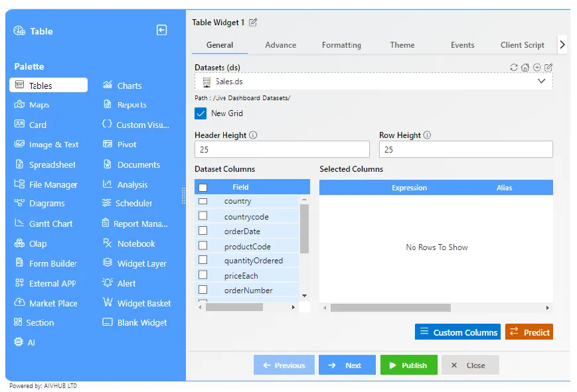Open Spreadsheet from the palette
577x392 pixels.
[x=45, y=164]
